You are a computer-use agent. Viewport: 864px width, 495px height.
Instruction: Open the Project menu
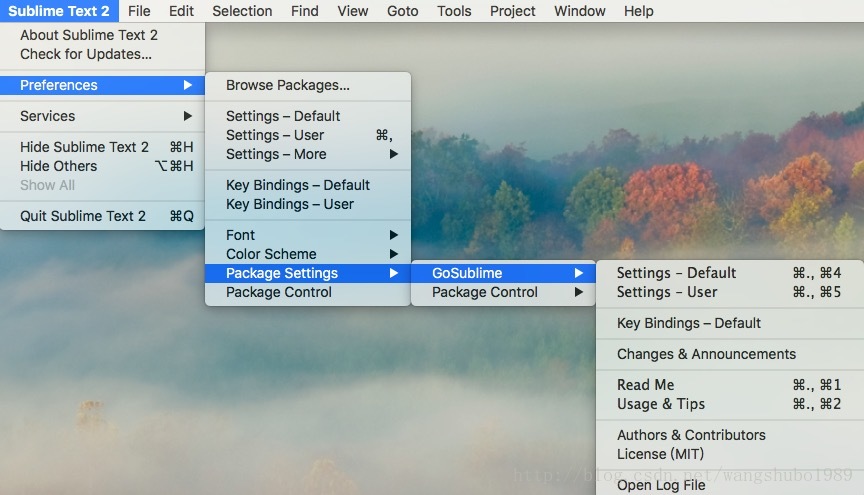pos(512,11)
